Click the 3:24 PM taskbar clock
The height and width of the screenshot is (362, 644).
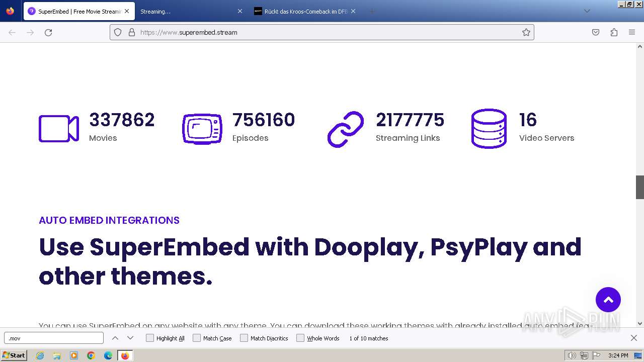618,355
